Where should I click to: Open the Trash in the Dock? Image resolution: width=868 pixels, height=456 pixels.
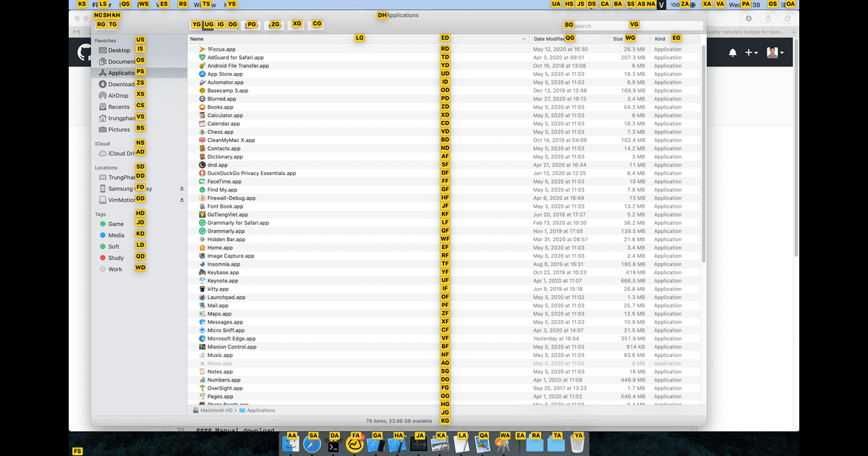(577, 444)
